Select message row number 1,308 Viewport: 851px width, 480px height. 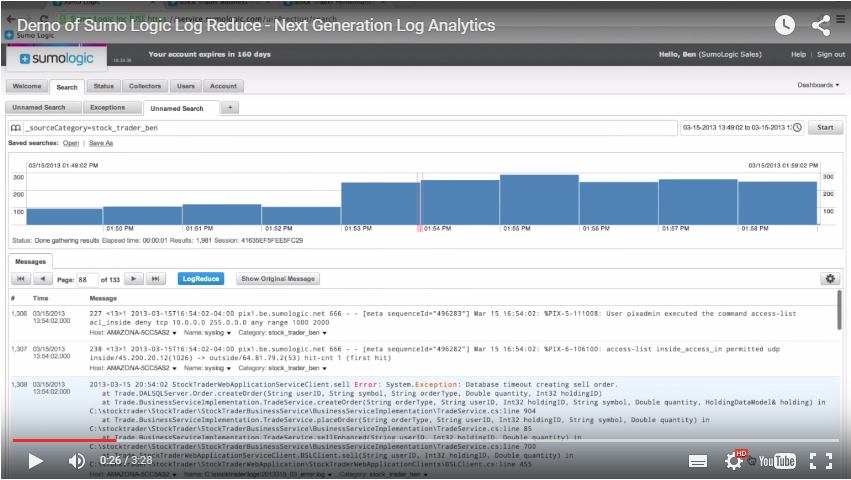pyautogui.click(x=426, y=429)
